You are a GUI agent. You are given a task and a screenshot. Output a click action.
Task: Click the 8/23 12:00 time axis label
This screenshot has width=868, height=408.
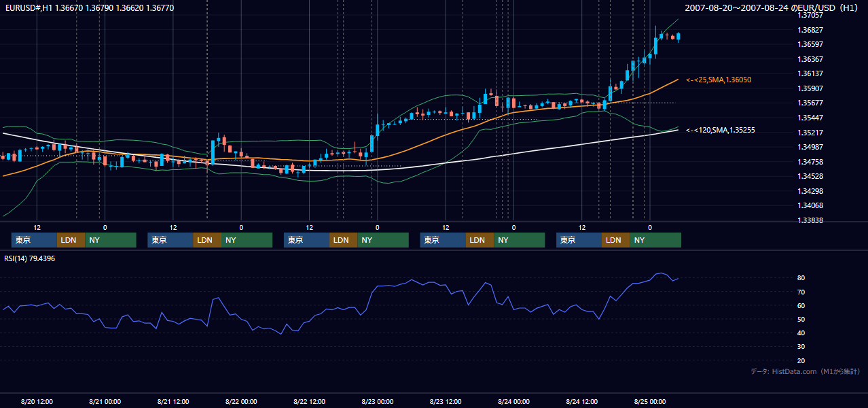[x=446, y=401]
